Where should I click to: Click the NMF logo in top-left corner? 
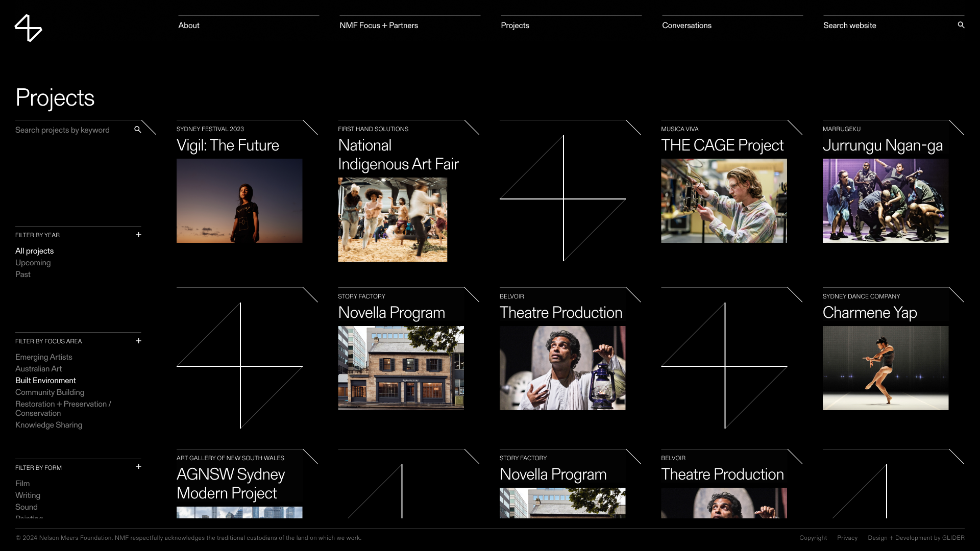[x=28, y=28]
